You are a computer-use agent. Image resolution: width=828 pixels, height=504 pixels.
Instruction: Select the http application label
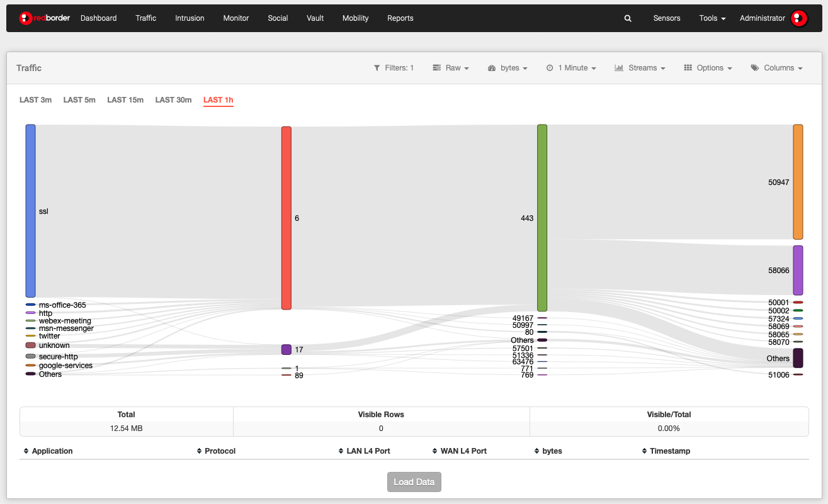coord(45,313)
